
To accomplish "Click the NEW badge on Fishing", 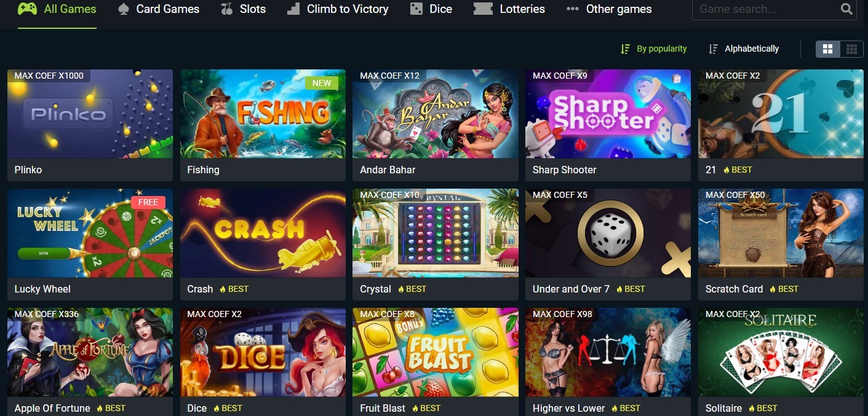I will coord(322,83).
